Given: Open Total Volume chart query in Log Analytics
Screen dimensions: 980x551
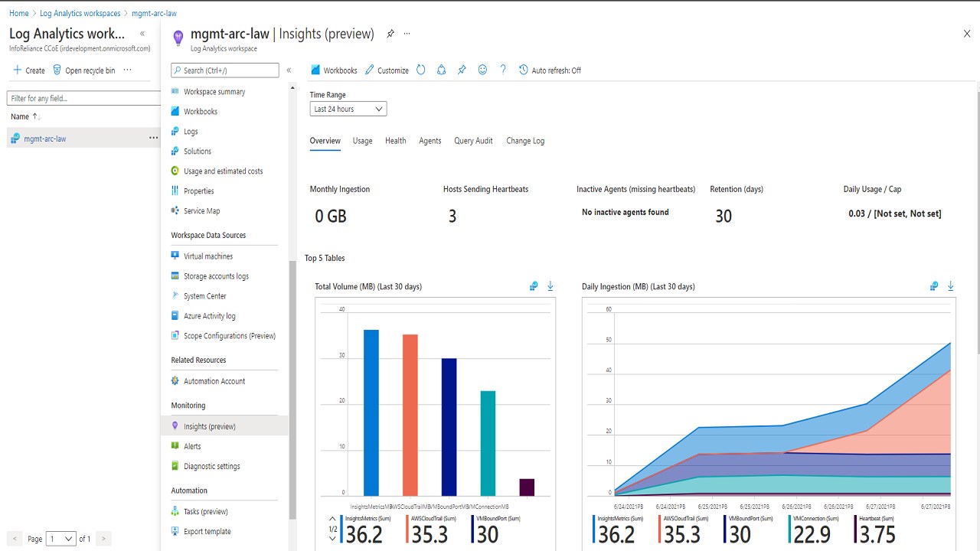Looking at the screenshot, I should tap(534, 286).
